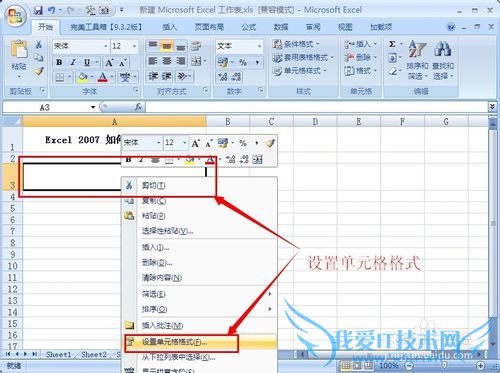Open the 排序 submenu in context menu
This screenshot has width=500, height=373.
pyautogui.click(x=200, y=309)
